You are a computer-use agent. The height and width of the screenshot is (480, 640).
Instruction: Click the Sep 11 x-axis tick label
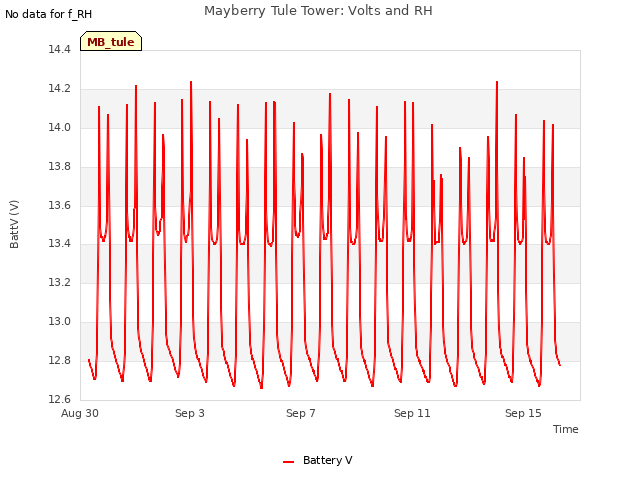(x=412, y=413)
